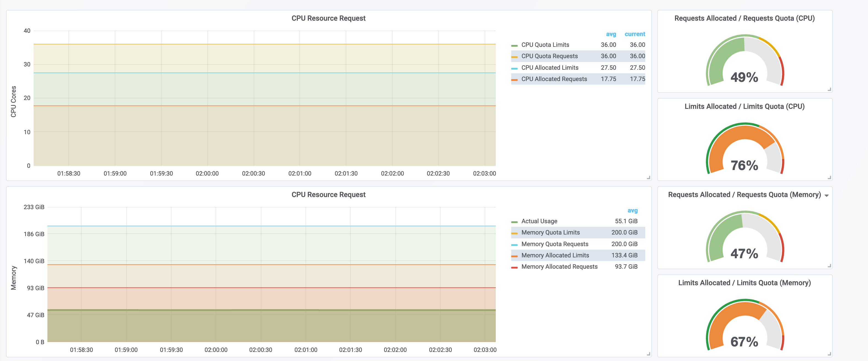Toggle the CPU Allocated Requests legend series
The image size is (868, 361).
tap(554, 79)
